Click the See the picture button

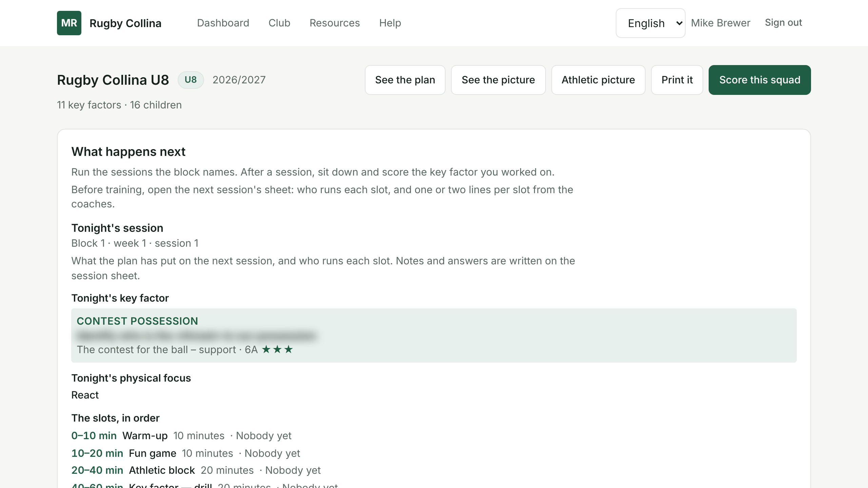pos(498,80)
